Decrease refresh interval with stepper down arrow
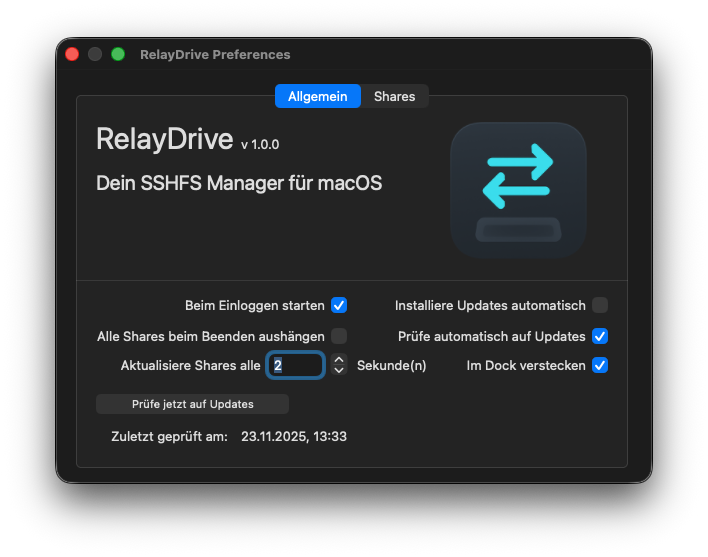 [339, 371]
